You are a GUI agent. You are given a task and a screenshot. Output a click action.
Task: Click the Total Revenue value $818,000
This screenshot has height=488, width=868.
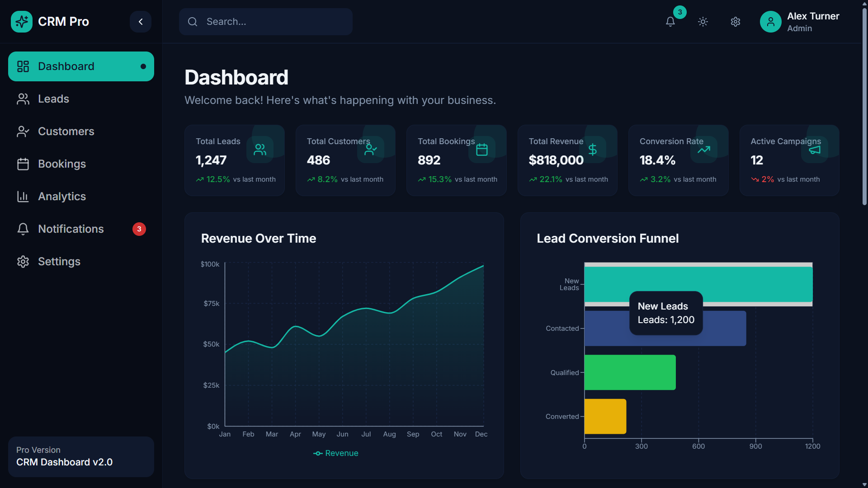pyautogui.click(x=556, y=160)
